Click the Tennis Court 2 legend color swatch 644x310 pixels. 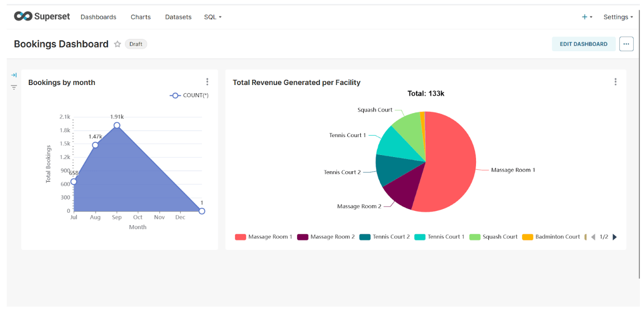(x=365, y=237)
